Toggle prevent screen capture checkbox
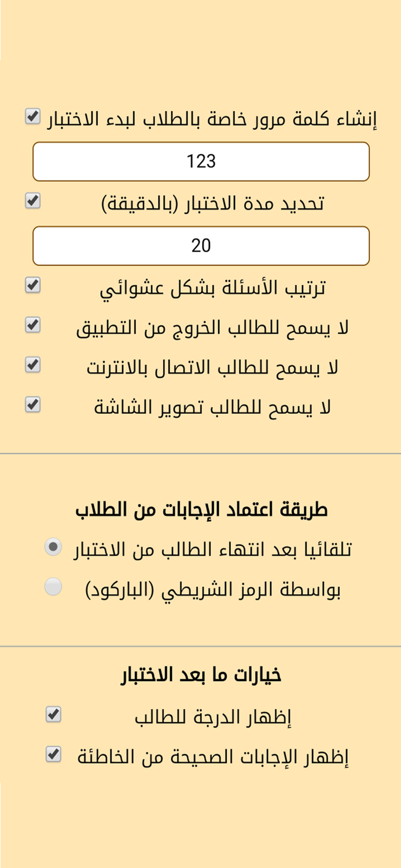 pyautogui.click(x=32, y=405)
